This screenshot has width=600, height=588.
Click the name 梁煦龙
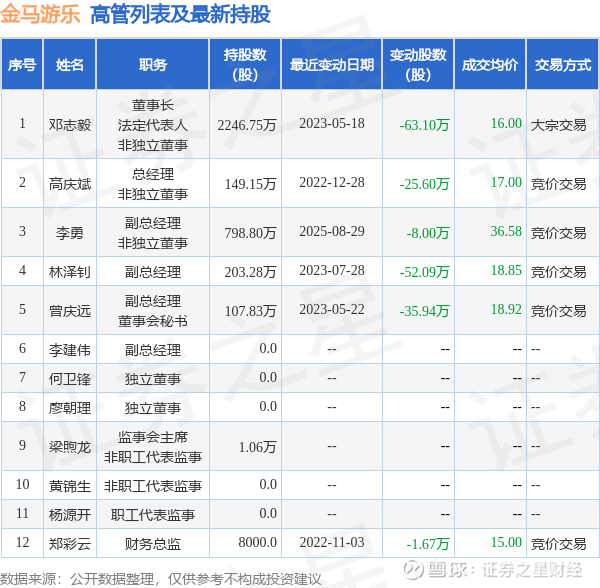[x=70, y=446]
